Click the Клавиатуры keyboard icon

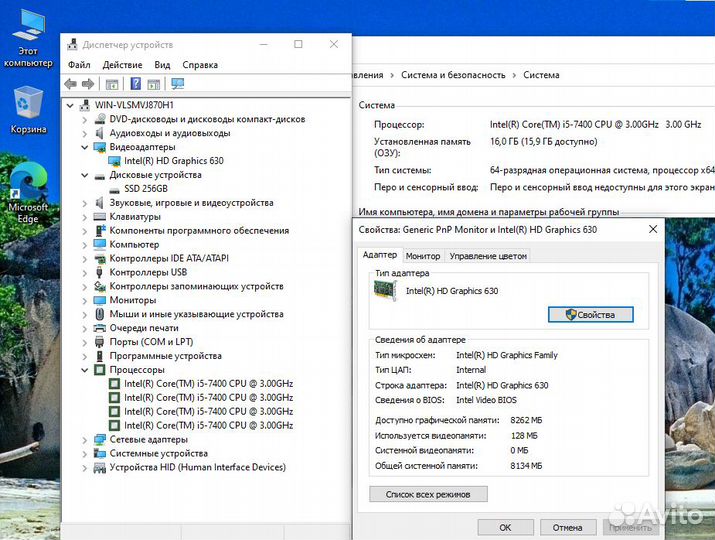tap(100, 217)
